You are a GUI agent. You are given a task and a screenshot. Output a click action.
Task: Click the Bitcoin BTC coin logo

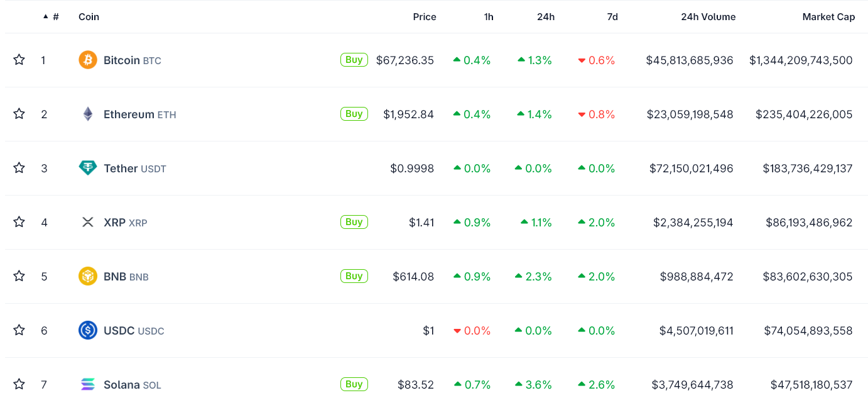click(87, 60)
